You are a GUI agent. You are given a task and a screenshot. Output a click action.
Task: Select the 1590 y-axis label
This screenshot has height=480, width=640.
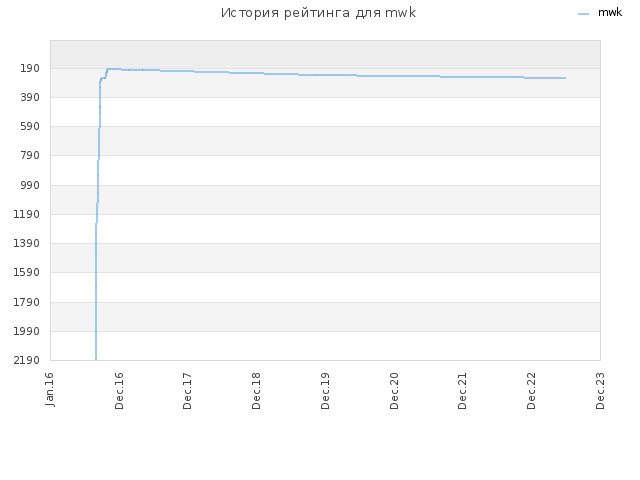point(27,272)
